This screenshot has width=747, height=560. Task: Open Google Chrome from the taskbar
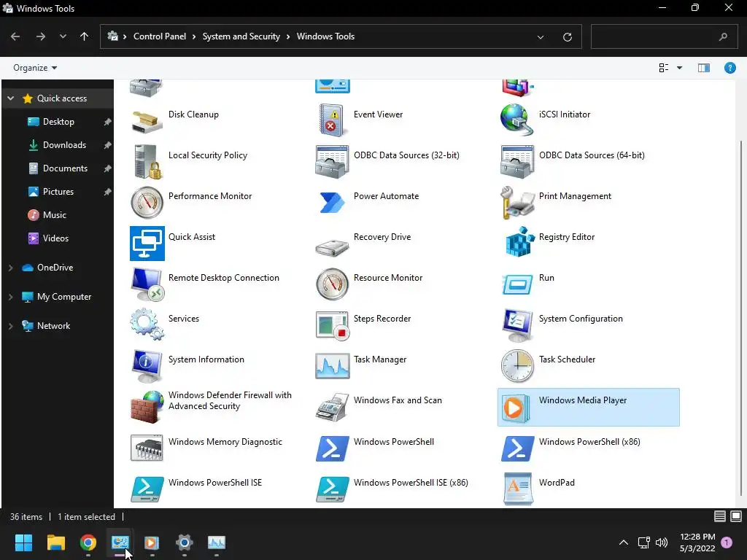point(88,542)
